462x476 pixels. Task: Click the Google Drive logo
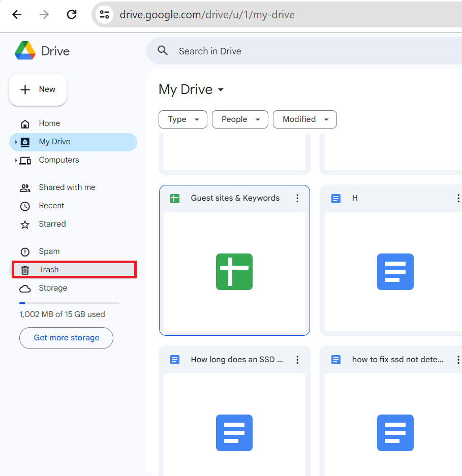pyautogui.click(x=25, y=51)
